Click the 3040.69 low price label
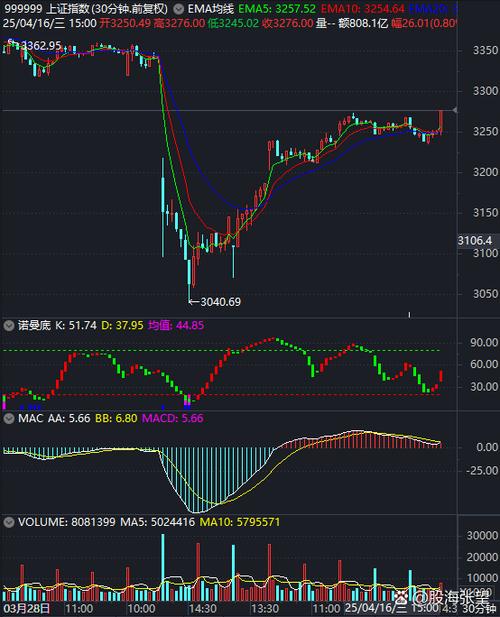Screen dimensions: 500x617 (220, 302)
